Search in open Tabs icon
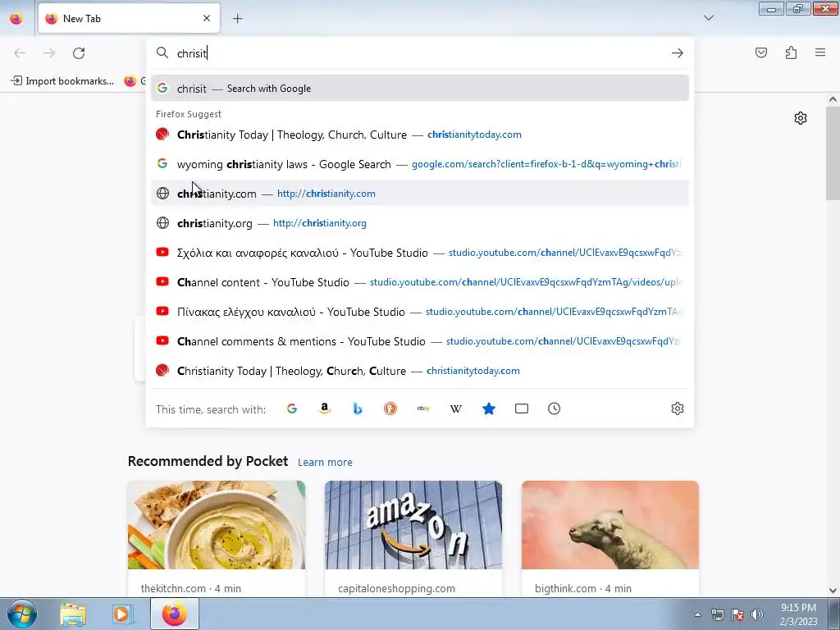The image size is (840, 630). click(x=521, y=409)
